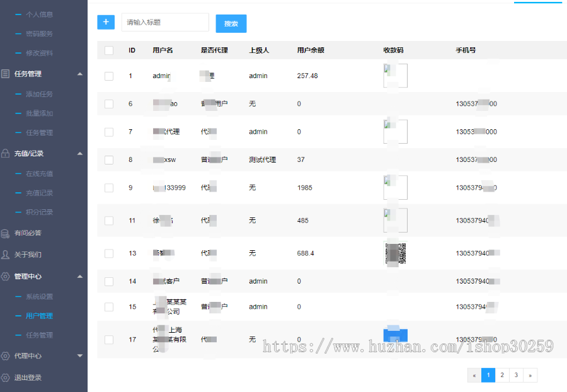The height and width of the screenshot is (392, 567).
Task: Open 积分记录 in the sidebar
Action: pos(40,212)
